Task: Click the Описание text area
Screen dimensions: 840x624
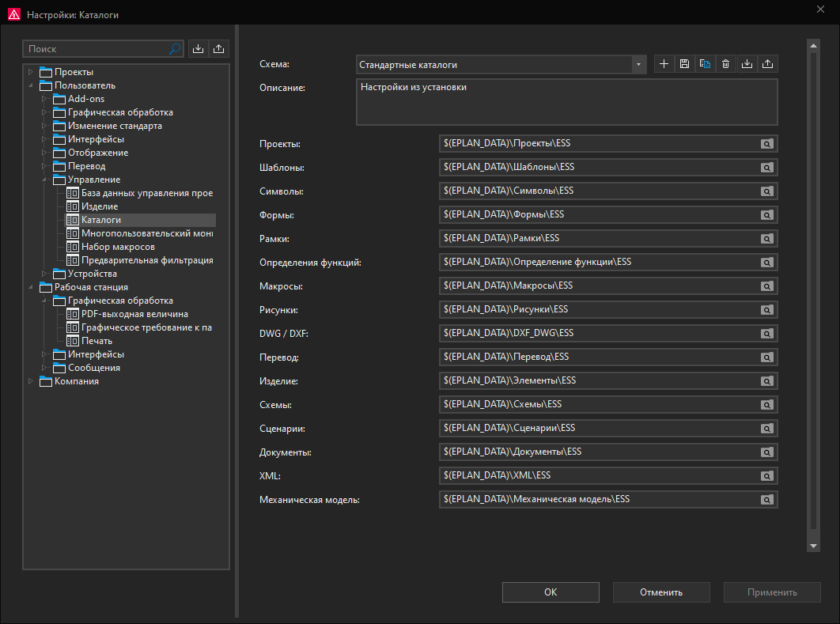Action: (x=567, y=102)
